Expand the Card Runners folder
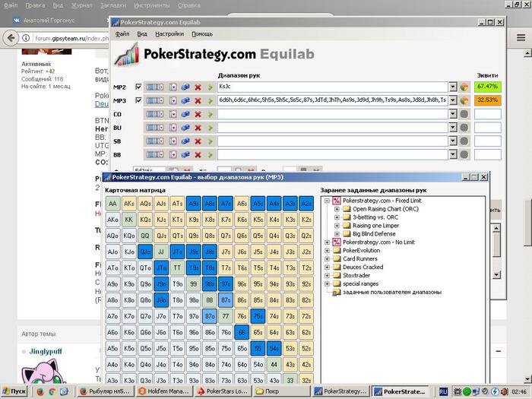The image size is (532, 399). pyautogui.click(x=327, y=259)
